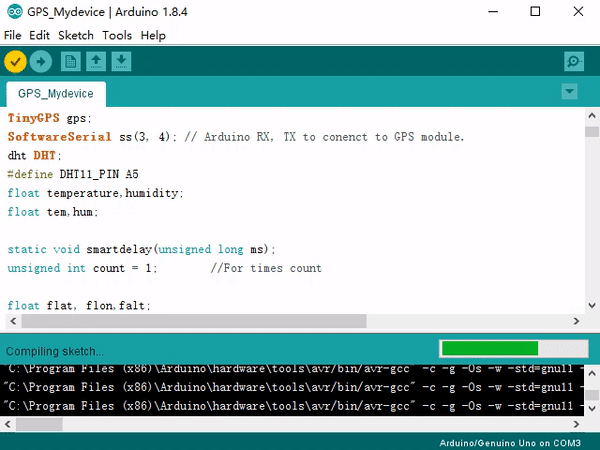Maximize the Arduino window
Viewport: 600px width, 450px height.
point(535,11)
